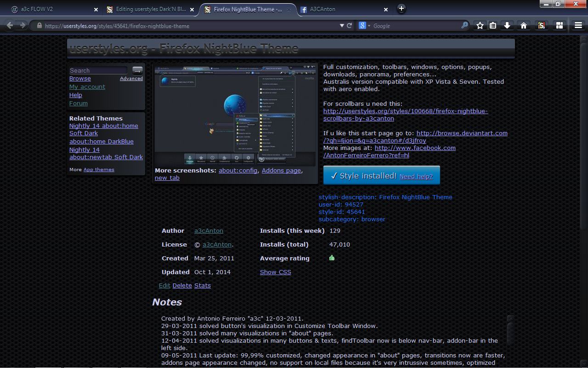
Task: Click the thumbs-up average rating icon
Action: pyautogui.click(x=332, y=258)
